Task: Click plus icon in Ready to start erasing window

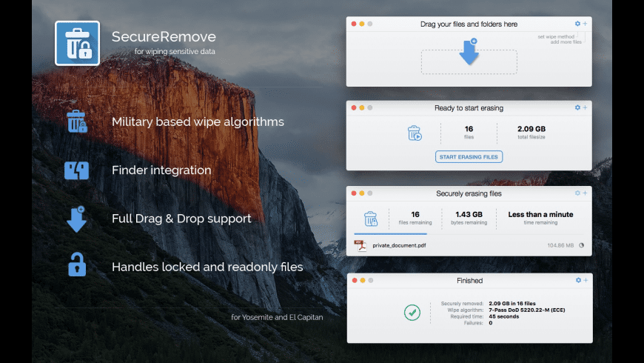Action: 585,107
